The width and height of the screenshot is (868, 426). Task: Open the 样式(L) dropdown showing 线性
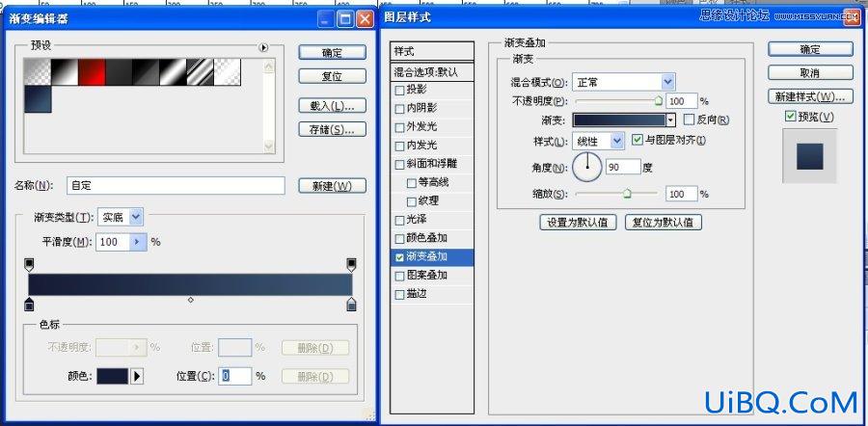tap(599, 141)
